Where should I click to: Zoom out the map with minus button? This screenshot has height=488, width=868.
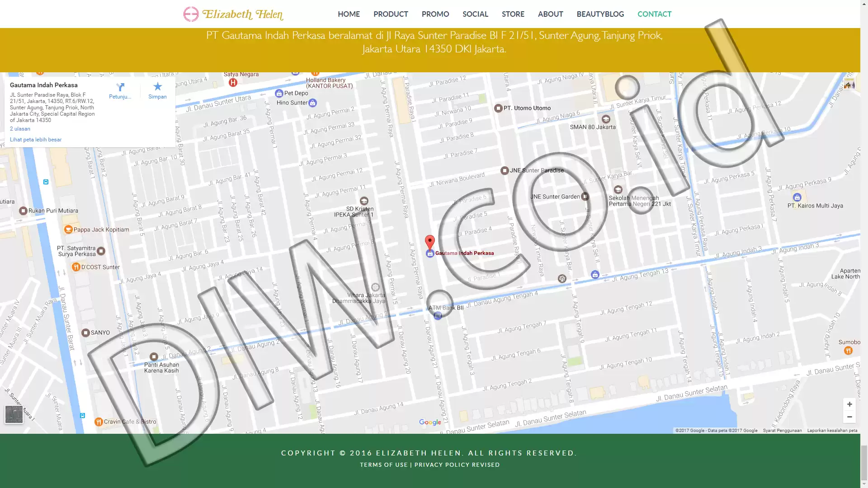pyautogui.click(x=849, y=417)
